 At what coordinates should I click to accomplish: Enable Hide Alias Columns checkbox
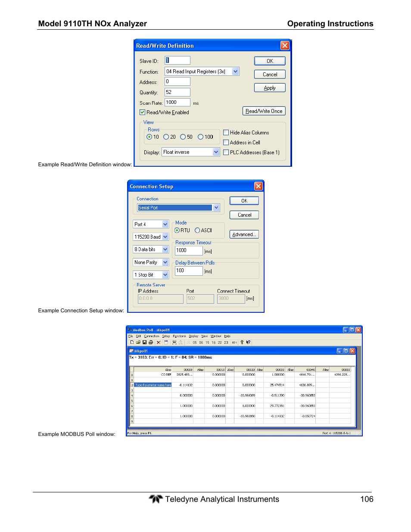(226, 133)
